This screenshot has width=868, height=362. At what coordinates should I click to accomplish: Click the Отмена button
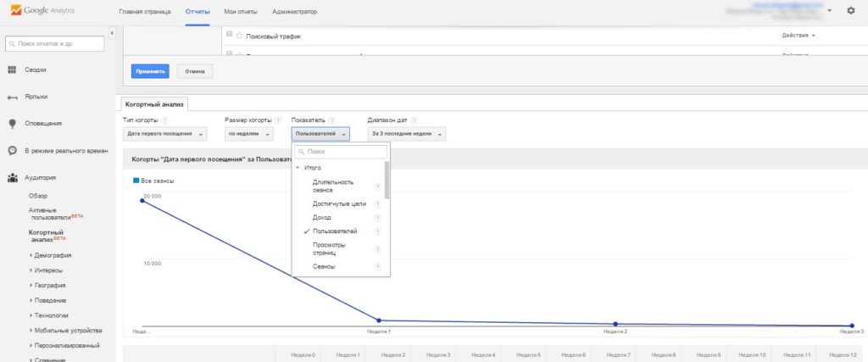pyautogui.click(x=195, y=71)
